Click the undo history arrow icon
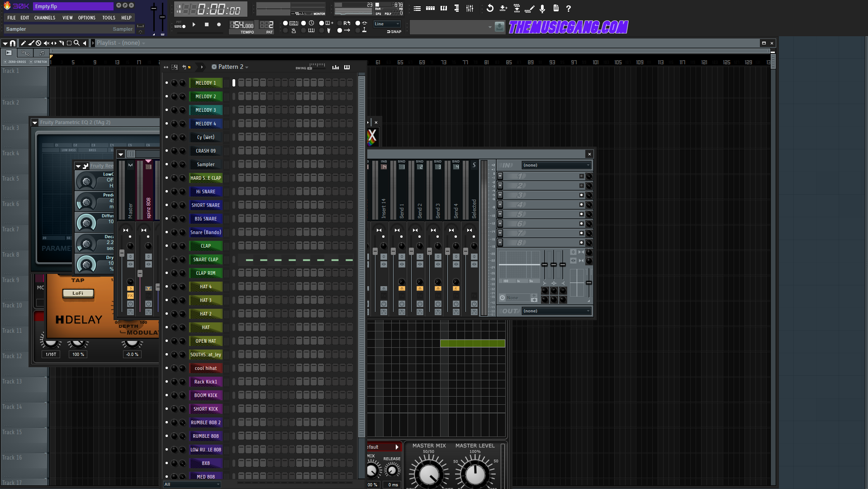Image resolution: width=868 pixels, height=489 pixels. [490, 8]
